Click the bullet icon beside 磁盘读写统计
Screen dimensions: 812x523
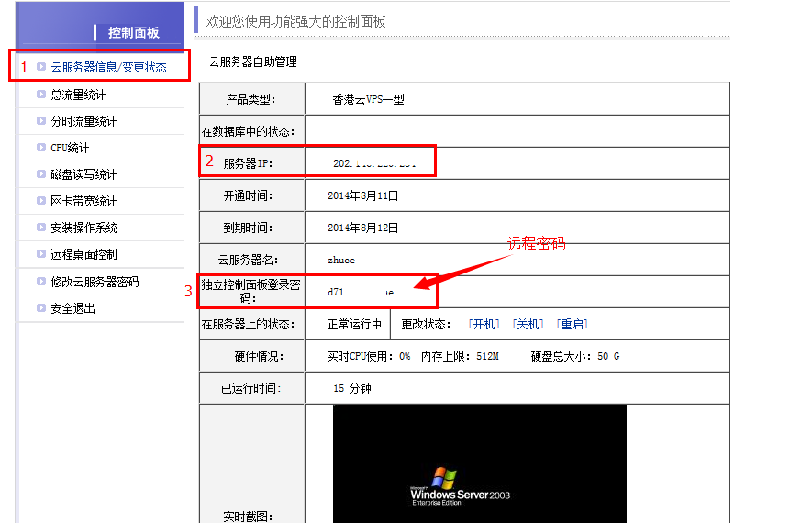[40, 174]
